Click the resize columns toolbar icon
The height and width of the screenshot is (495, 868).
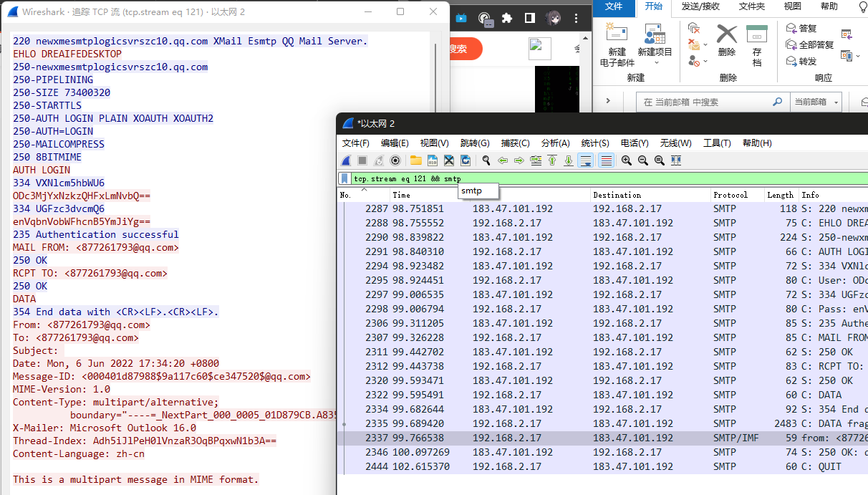coord(676,160)
